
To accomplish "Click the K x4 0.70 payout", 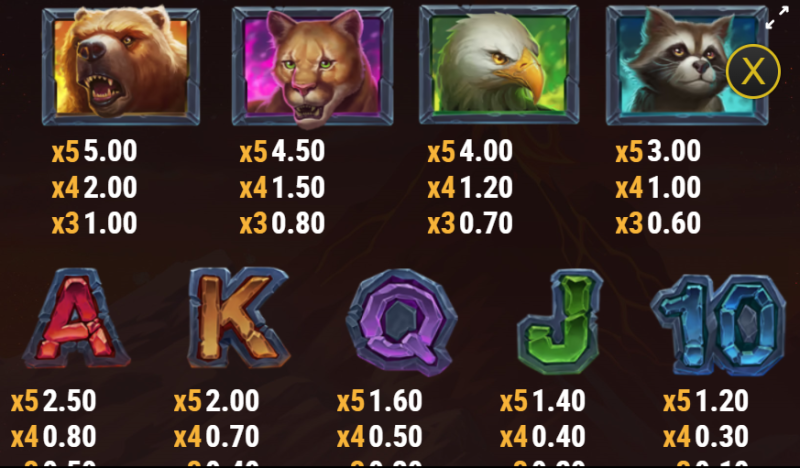I will 216,437.
